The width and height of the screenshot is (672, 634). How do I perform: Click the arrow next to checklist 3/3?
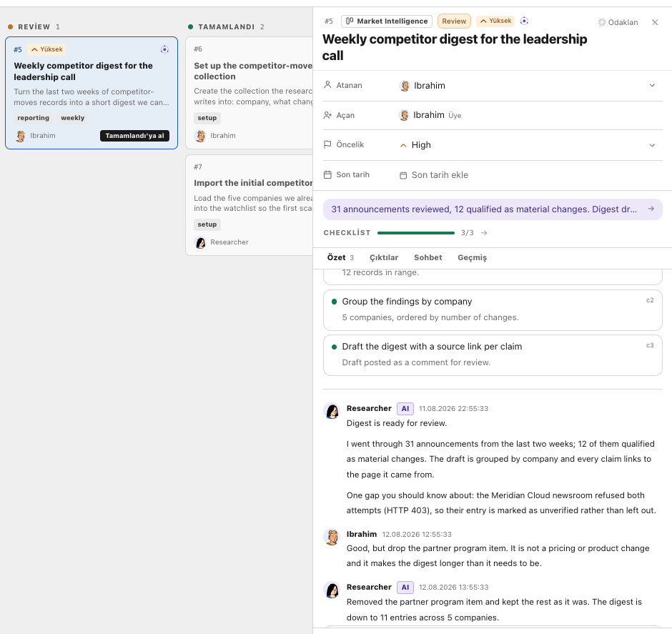[484, 232]
